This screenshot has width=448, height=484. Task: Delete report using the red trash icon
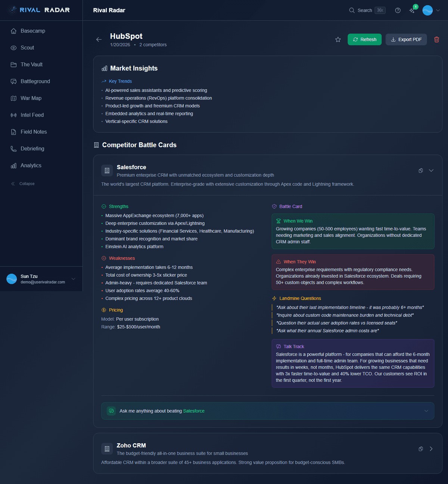(436, 40)
